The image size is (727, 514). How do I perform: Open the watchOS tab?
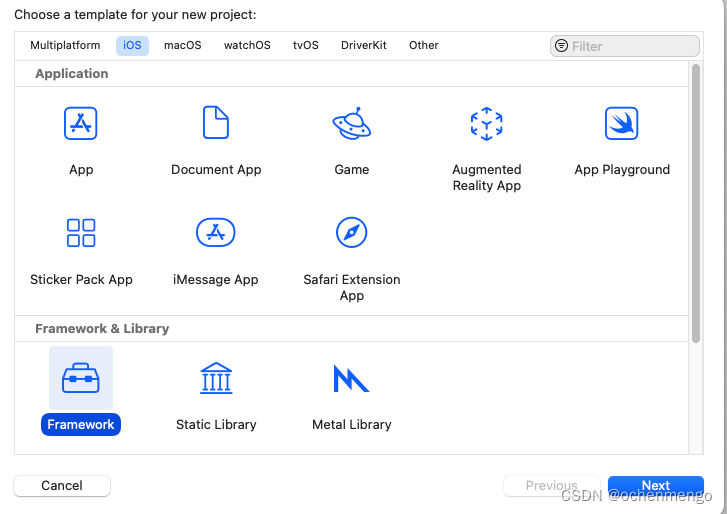[x=247, y=45]
